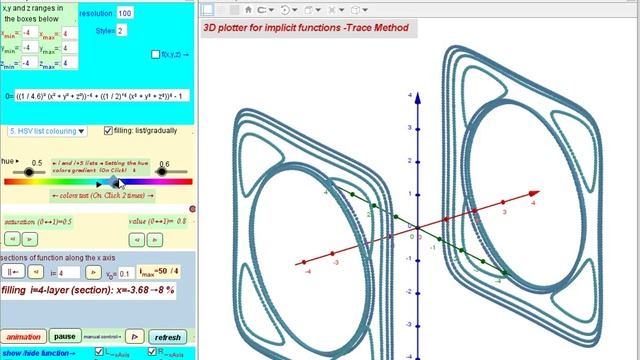Click the xmin input field

point(30,33)
